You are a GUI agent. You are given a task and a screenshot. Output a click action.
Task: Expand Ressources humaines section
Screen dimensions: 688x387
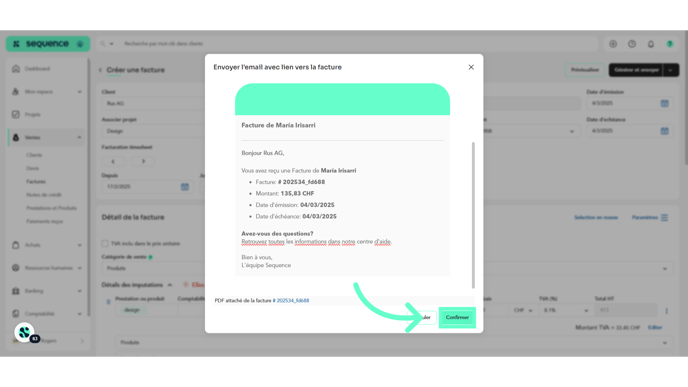tap(79, 268)
